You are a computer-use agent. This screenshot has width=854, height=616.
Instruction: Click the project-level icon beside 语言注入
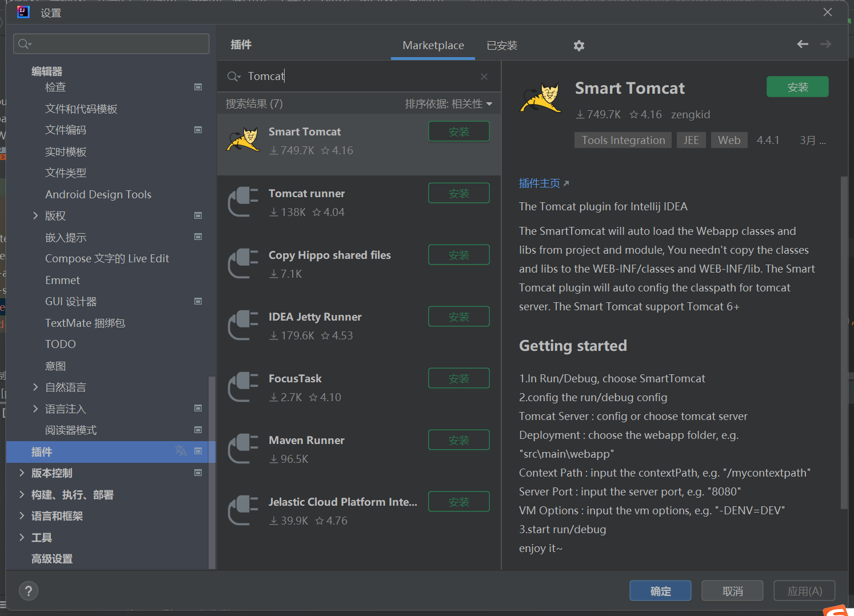[198, 408]
